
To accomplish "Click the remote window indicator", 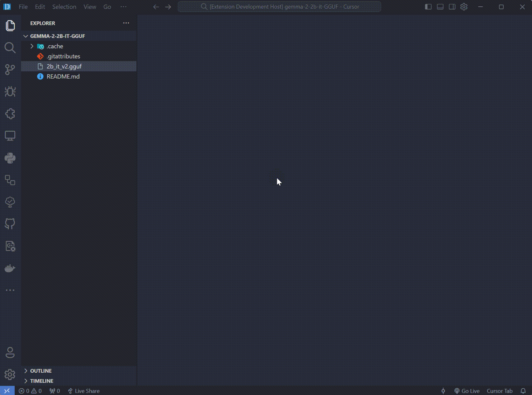I will (x=7, y=391).
